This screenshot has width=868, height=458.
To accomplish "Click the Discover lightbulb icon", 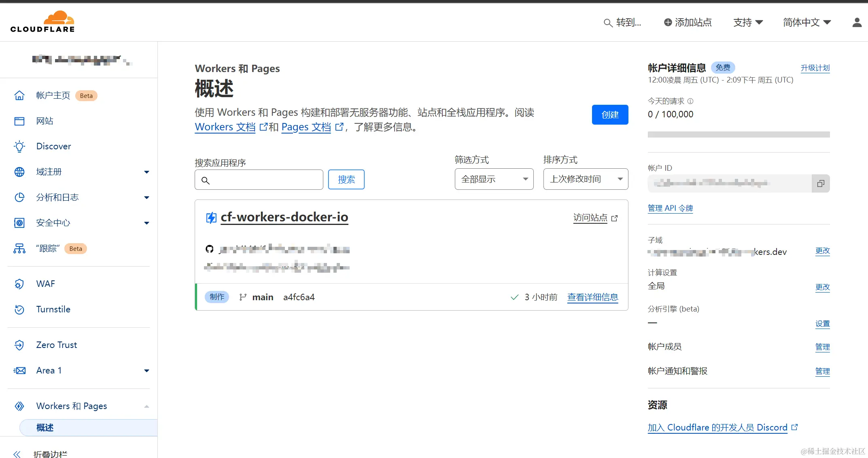I will point(19,146).
